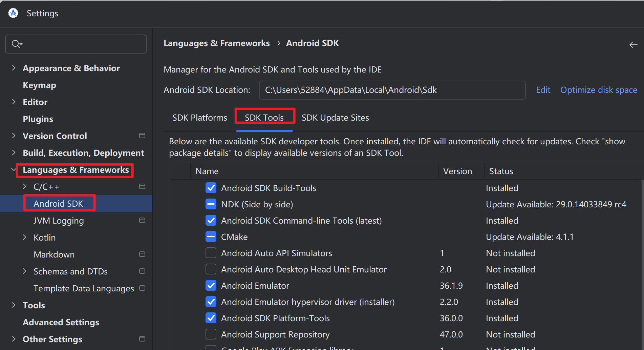Click the search magnifier icon
Image resolution: width=644 pixels, height=350 pixels.
tap(16, 44)
